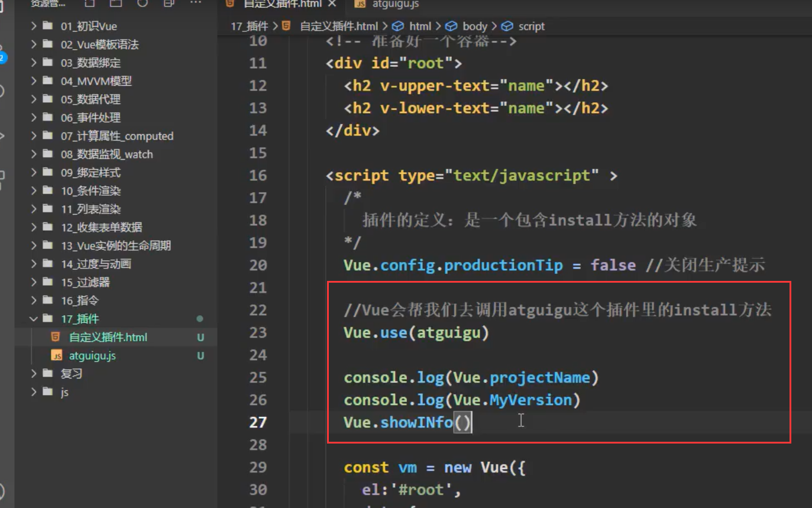
Task: Click line number 16 in the gutter
Action: pyautogui.click(x=258, y=176)
